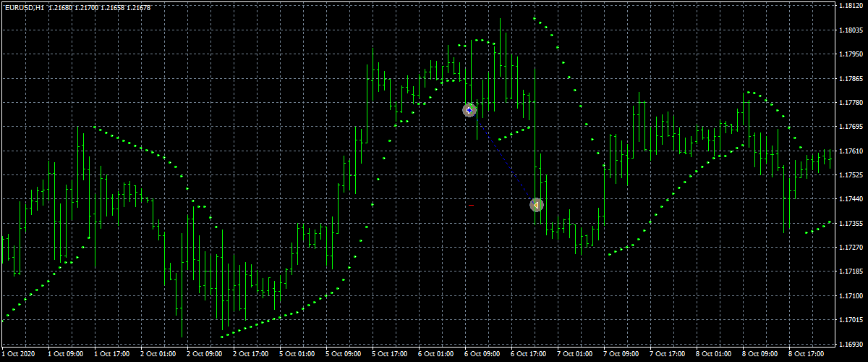Viewport: 868px width, 362px height.
Task: Click the 1.17270 price axis label
Action: tap(852, 248)
